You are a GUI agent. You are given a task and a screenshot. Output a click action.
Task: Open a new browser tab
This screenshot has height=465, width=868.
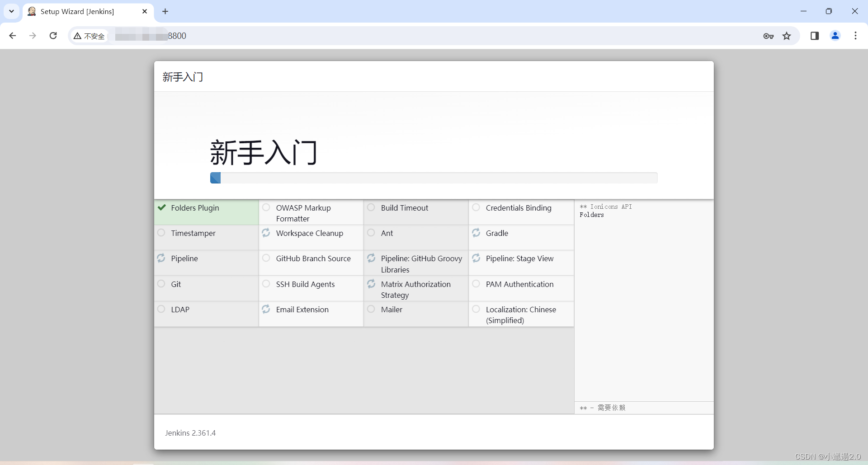165,11
